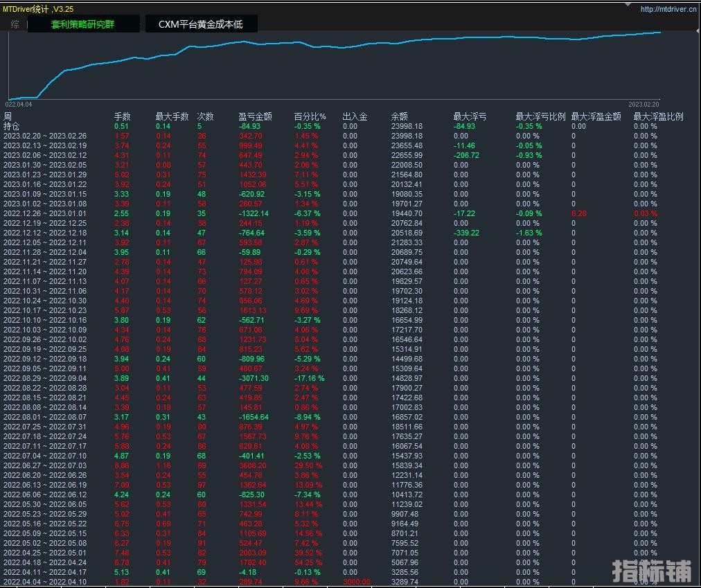The image size is (701, 588).
Task: Open the 套利策略研究群 button
Action: click(83, 24)
